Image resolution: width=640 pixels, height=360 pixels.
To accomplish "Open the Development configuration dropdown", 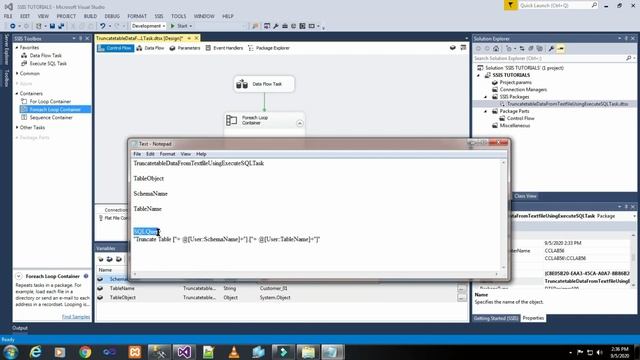I will (x=149, y=26).
